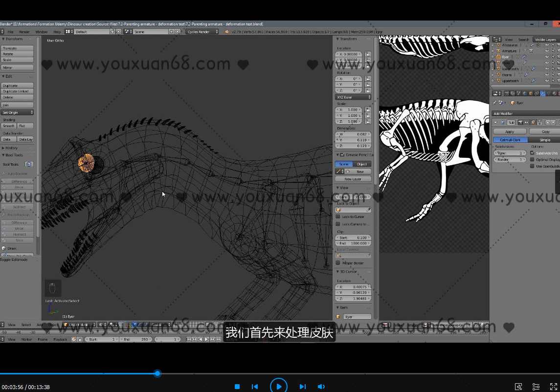This screenshot has width=560, height=392.
Task: Click the video player play button
Action: (278, 386)
